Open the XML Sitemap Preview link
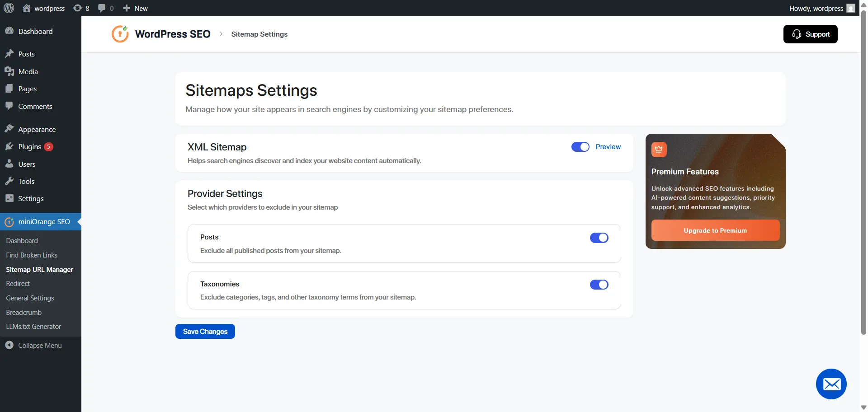Viewport: 868px width, 412px height. 608,147
